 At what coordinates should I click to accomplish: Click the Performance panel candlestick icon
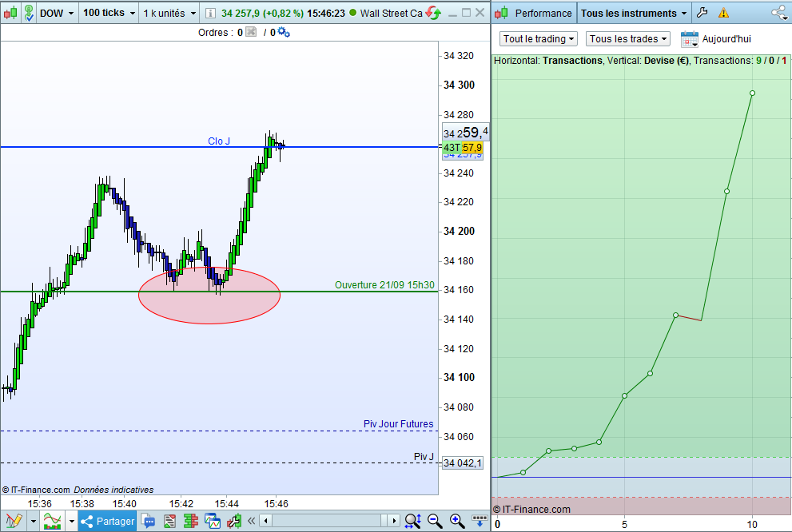[x=501, y=13]
